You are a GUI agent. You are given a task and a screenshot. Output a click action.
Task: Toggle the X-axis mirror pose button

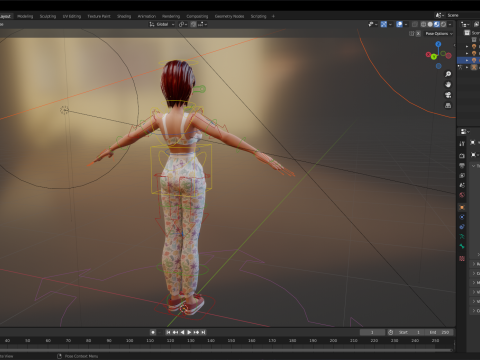(418, 34)
